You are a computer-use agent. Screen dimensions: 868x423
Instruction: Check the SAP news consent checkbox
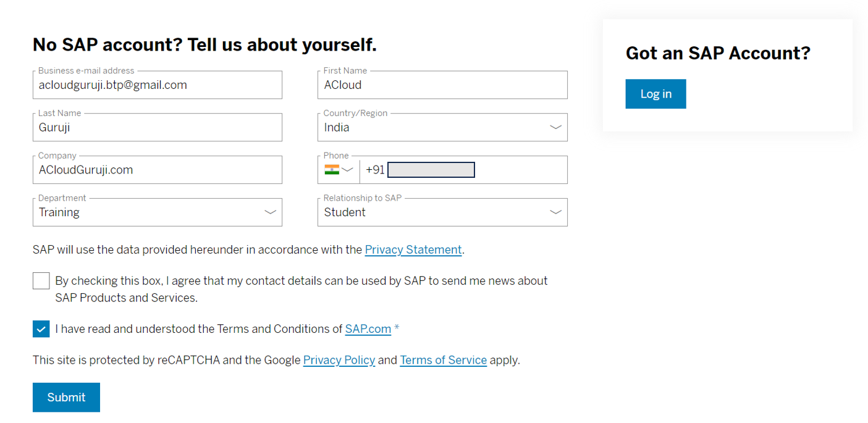(x=41, y=281)
